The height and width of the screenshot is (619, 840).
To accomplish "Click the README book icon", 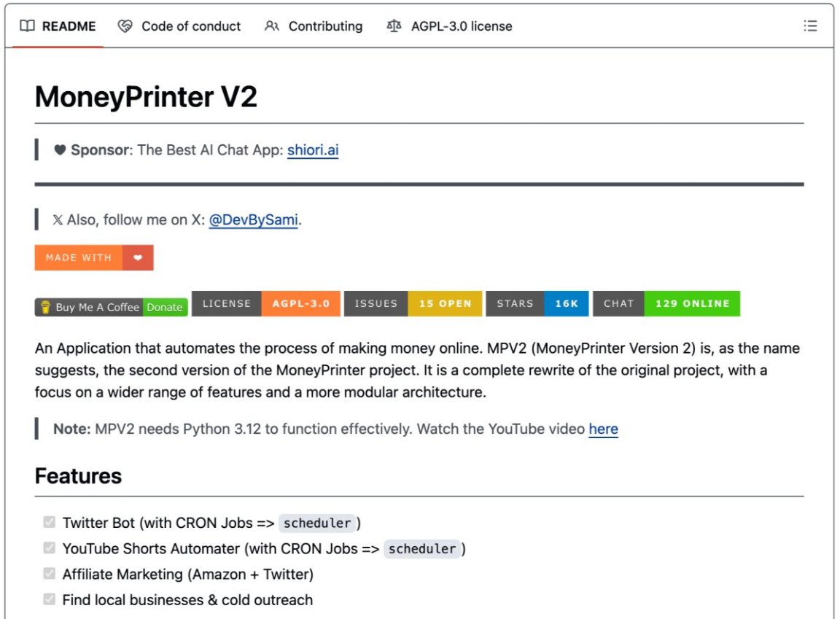I will pos(27,26).
